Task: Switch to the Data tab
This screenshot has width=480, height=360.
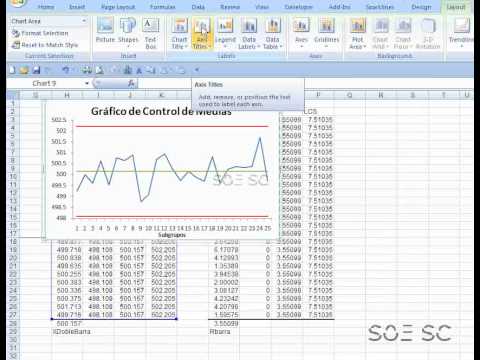Action: point(198,7)
